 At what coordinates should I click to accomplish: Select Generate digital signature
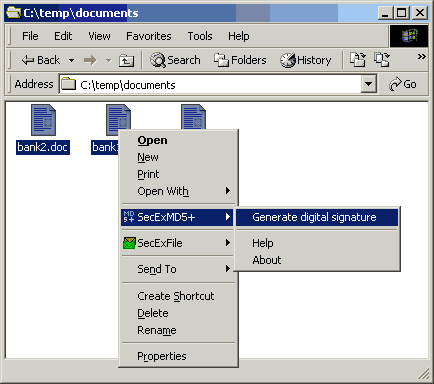click(317, 217)
